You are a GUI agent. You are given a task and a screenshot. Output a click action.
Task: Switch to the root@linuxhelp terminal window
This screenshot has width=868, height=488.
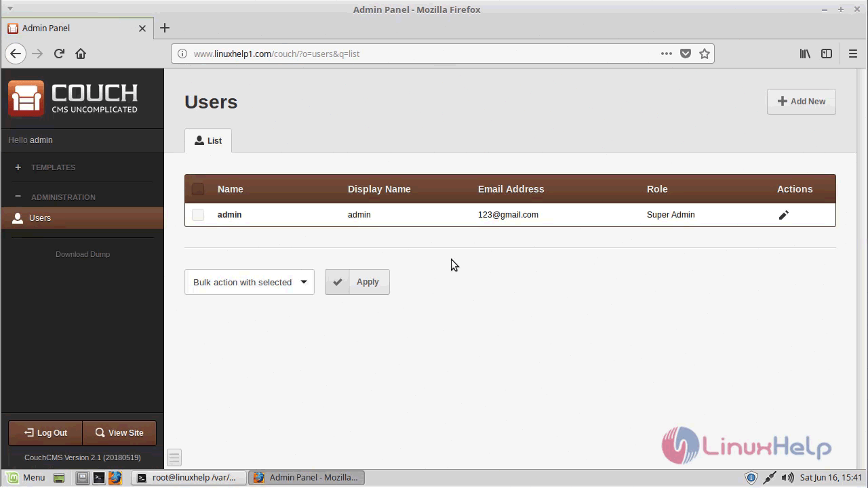(187, 478)
